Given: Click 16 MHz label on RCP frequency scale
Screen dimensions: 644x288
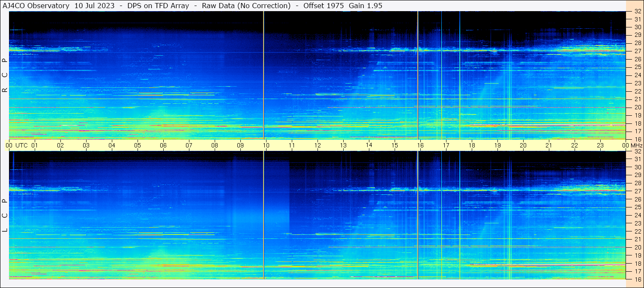Looking at the screenshot, I should tap(637, 139).
